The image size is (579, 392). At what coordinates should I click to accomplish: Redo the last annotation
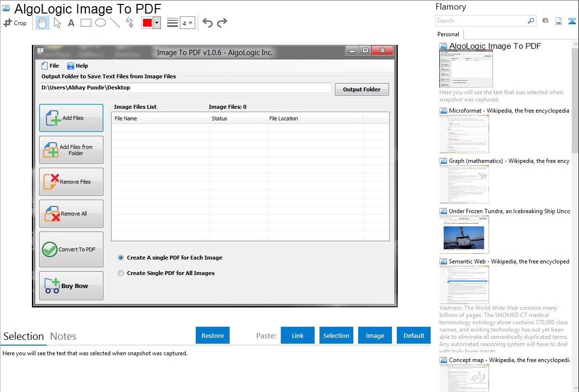pos(222,23)
